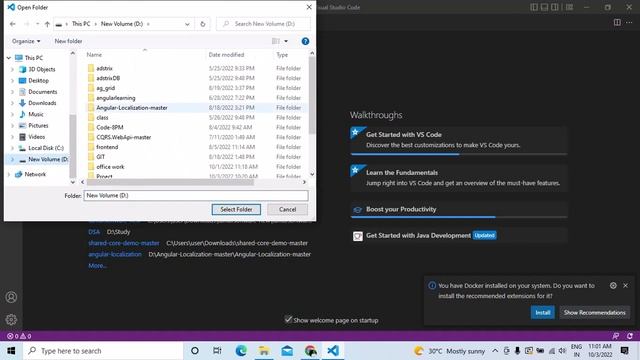Open customize layout icon in title bar
This screenshot has height=360, width=640.
tap(569, 7)
